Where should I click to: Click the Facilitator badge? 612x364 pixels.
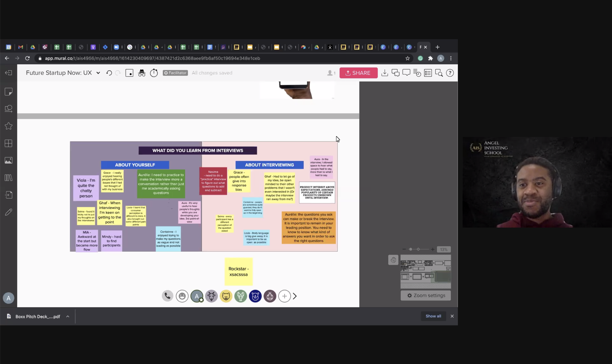click(x=175, y=73)
